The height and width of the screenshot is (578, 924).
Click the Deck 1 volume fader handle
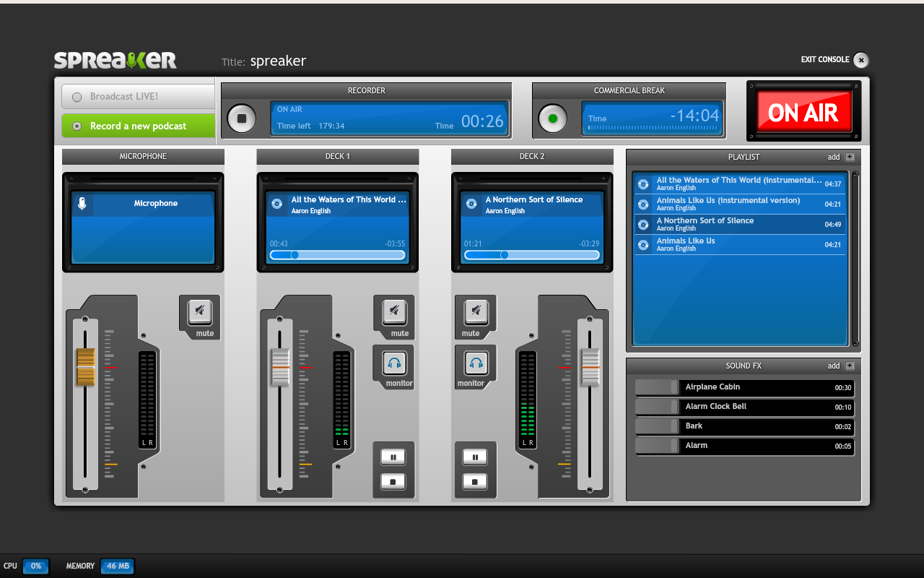(x=280, y=367)
